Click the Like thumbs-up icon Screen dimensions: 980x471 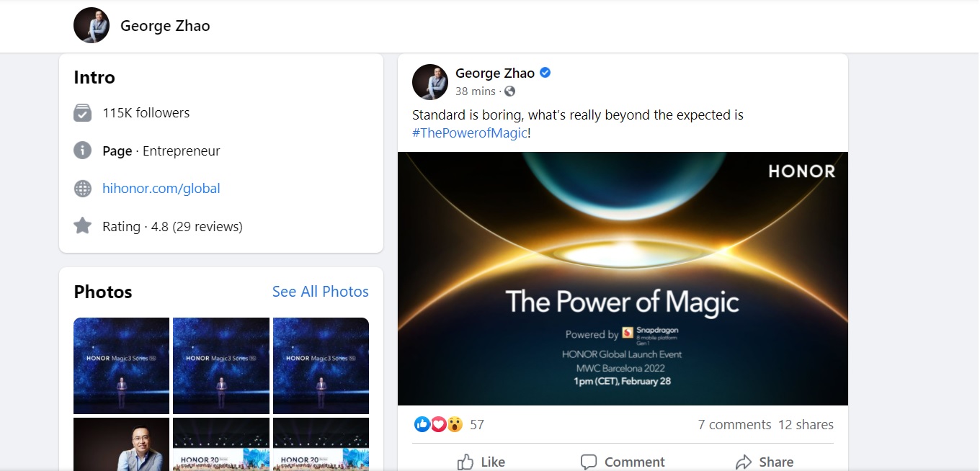tap(465, 462)
